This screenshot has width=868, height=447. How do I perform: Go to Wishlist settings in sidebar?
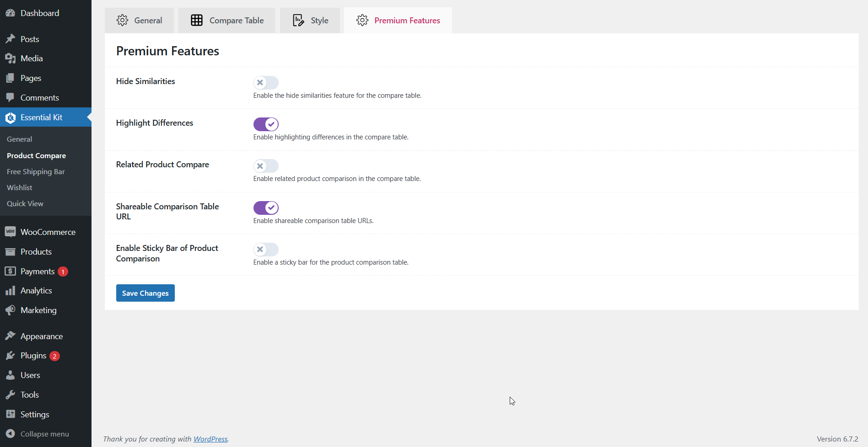coord(20,188)
